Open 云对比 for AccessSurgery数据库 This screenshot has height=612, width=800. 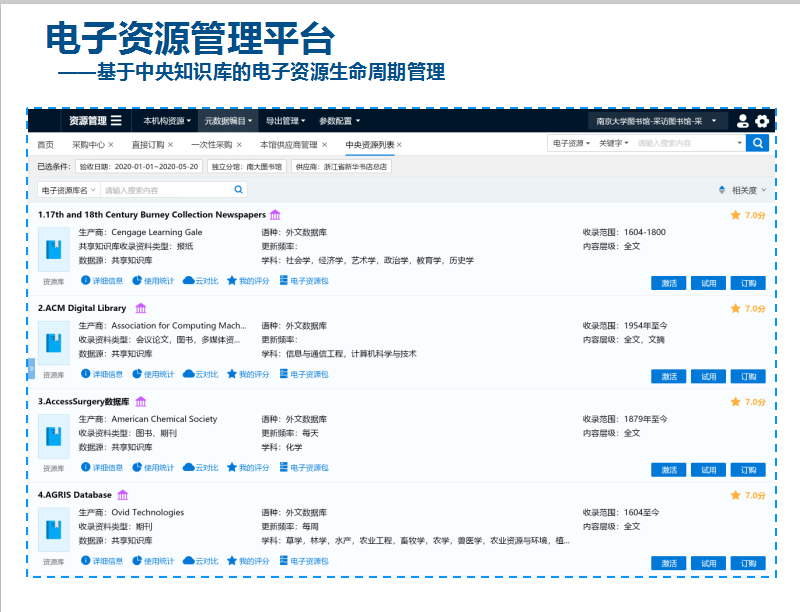[x=201, y=467]
